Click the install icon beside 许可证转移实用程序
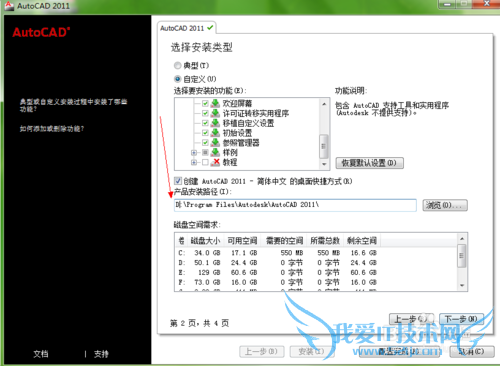The width and height of the screenshot is (500, 366). [216, 113]
